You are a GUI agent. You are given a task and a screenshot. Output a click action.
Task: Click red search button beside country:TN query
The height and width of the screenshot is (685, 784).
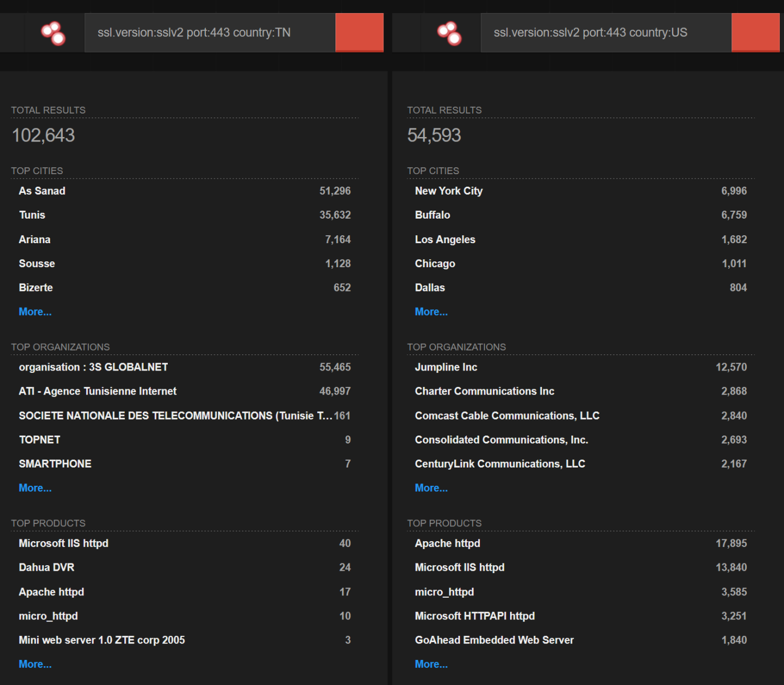(359, 33)
